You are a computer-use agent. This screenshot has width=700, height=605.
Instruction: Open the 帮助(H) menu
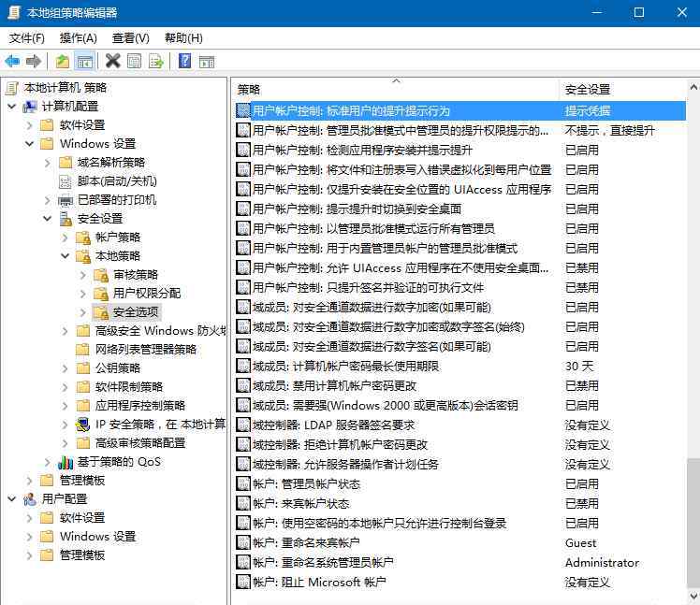(183, 38)
